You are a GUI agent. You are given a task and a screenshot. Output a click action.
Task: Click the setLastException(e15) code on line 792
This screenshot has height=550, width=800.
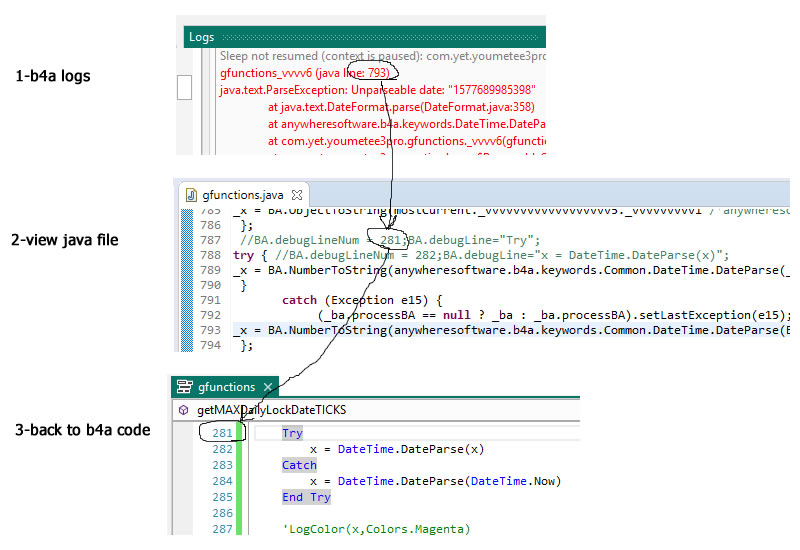tap(711, 315)
